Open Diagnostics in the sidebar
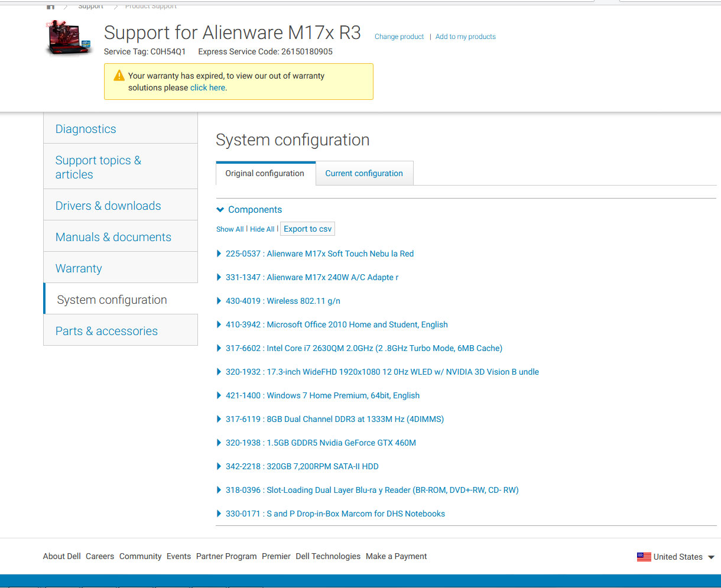This screenshot has width=721, height=588. (121, 129)
